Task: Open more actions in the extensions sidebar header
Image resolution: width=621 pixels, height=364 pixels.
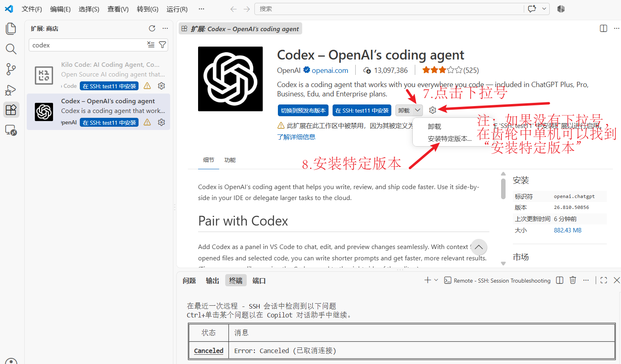Action: (165, 28)
